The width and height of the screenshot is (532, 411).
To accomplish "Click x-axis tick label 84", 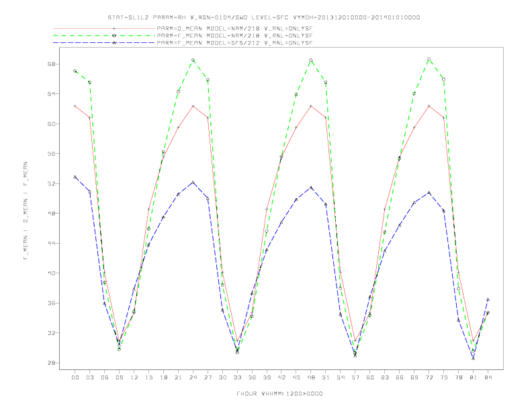I will tap(488, 377).
